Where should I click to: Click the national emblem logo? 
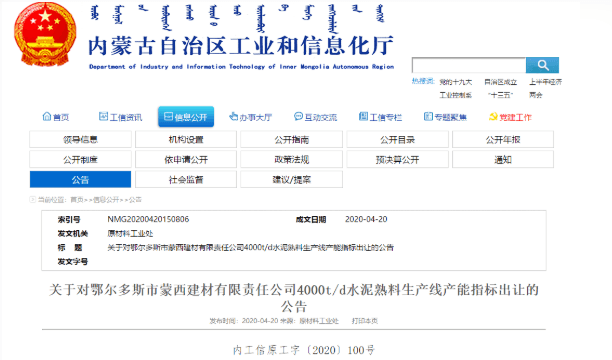click(x=45, y=34)
